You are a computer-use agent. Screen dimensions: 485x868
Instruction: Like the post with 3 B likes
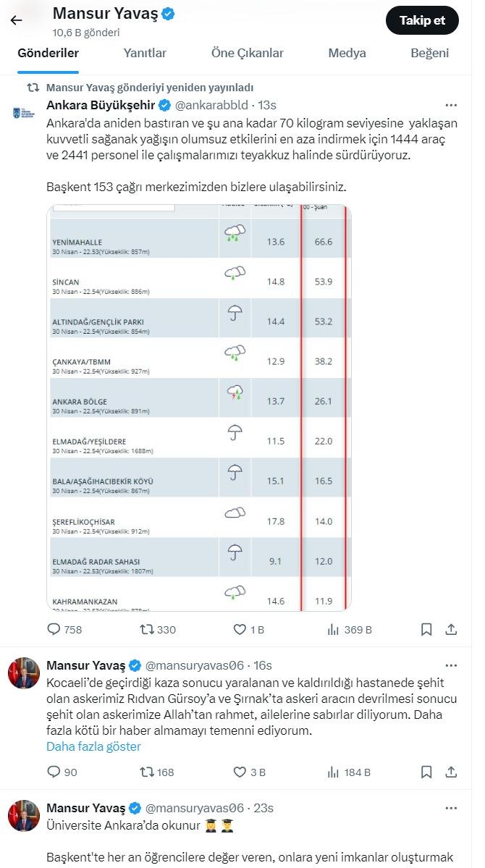(239, 772)
